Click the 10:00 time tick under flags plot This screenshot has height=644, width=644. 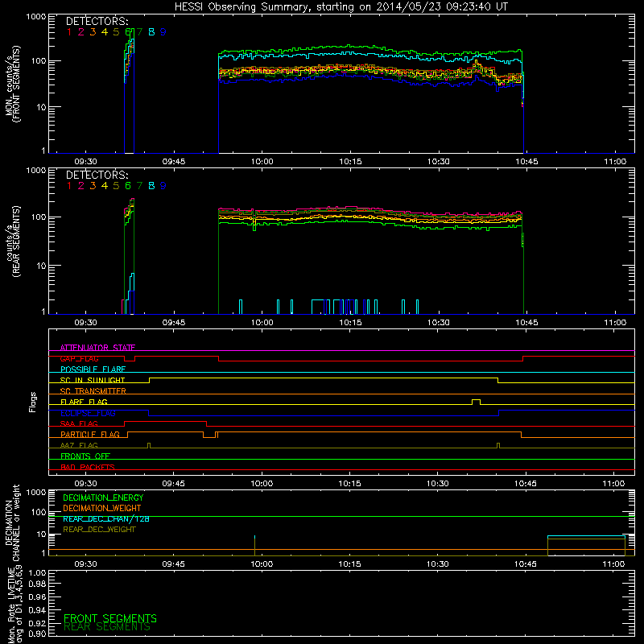tap(262, 484)
